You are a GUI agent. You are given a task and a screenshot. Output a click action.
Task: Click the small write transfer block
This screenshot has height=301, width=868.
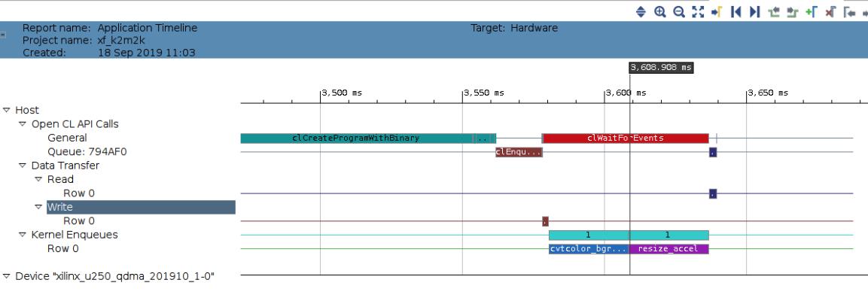pyautogui.click(x=545, y=221)
